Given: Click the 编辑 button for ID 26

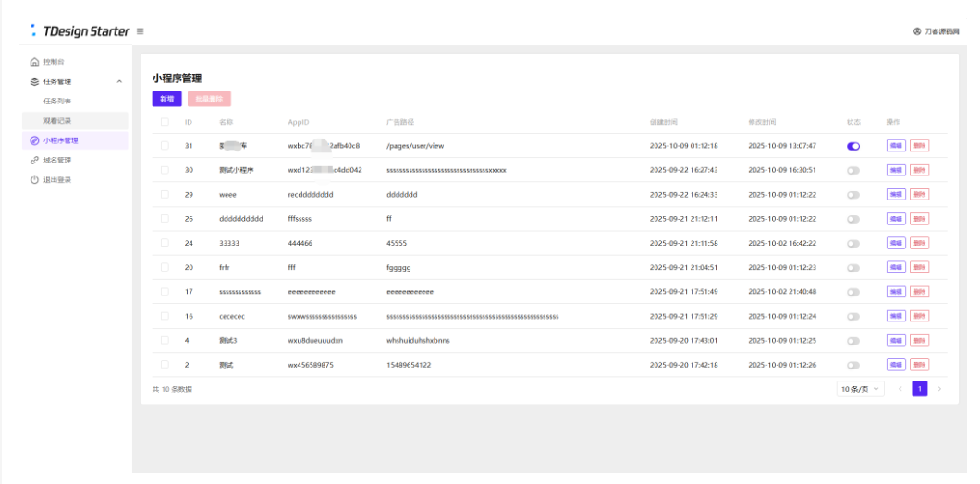Looking at the screenshot, I should pyautogui.click(x=896, y=219).
